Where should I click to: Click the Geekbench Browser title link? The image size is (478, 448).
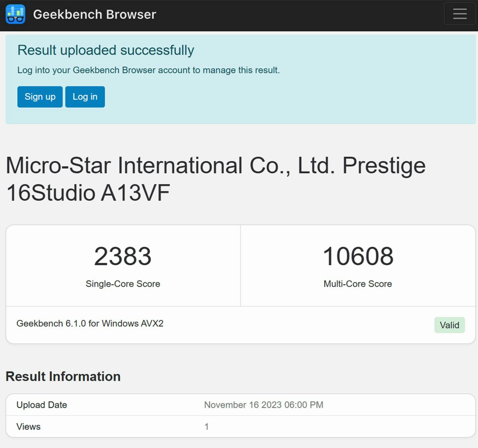pyautogui.click(x=95, y=14)
